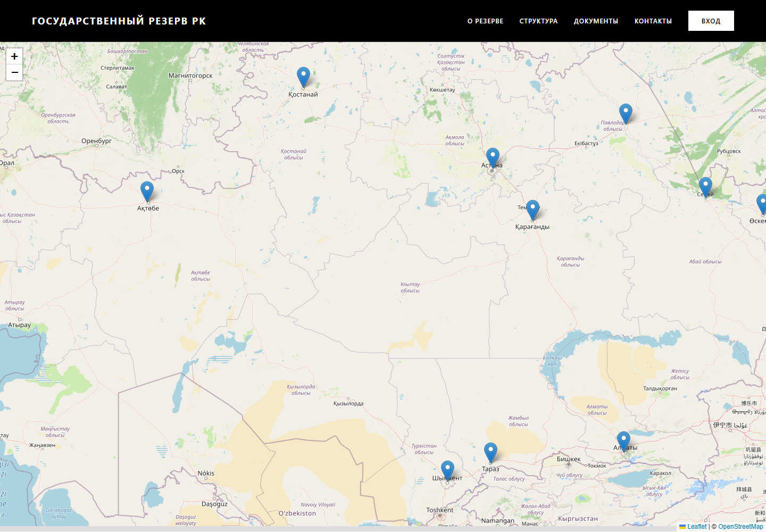Viewport: 766px width, 532px height.
Task: Click the map marker on Ақтөбе
Action: coord(147,192)
